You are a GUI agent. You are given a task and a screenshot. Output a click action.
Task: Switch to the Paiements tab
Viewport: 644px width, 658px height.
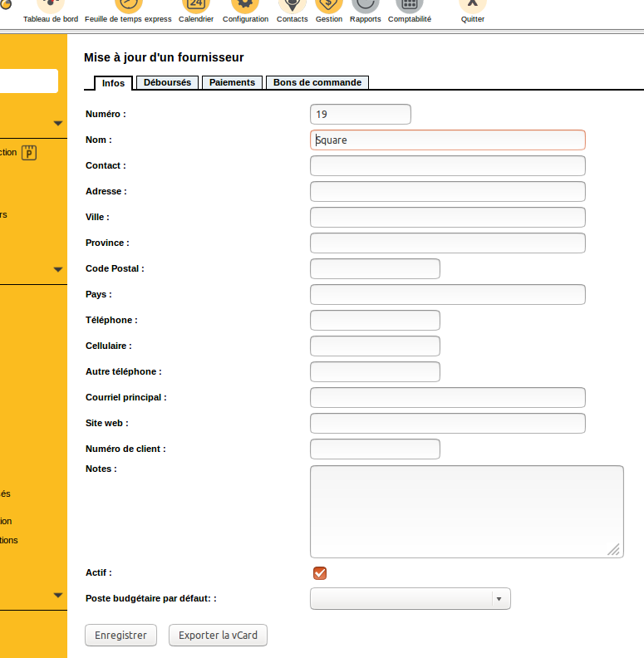[x=232, y=82]
